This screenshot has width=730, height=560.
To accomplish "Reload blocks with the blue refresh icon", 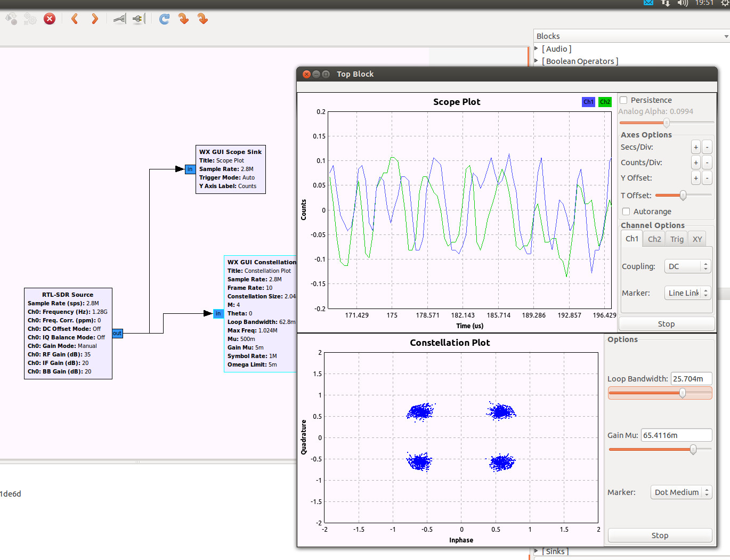I will 164,19.
